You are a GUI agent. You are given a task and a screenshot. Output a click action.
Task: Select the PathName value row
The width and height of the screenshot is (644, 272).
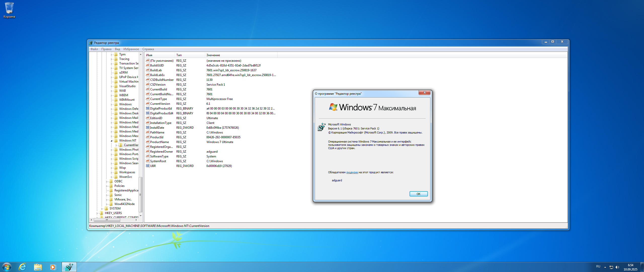tap(211, 132)
